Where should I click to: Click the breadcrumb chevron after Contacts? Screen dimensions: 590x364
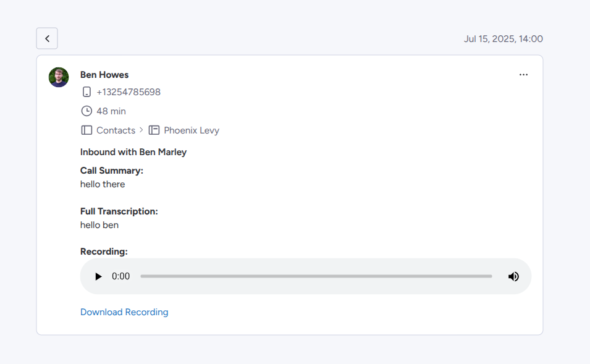pyautogui.click(x=141, y=130)
